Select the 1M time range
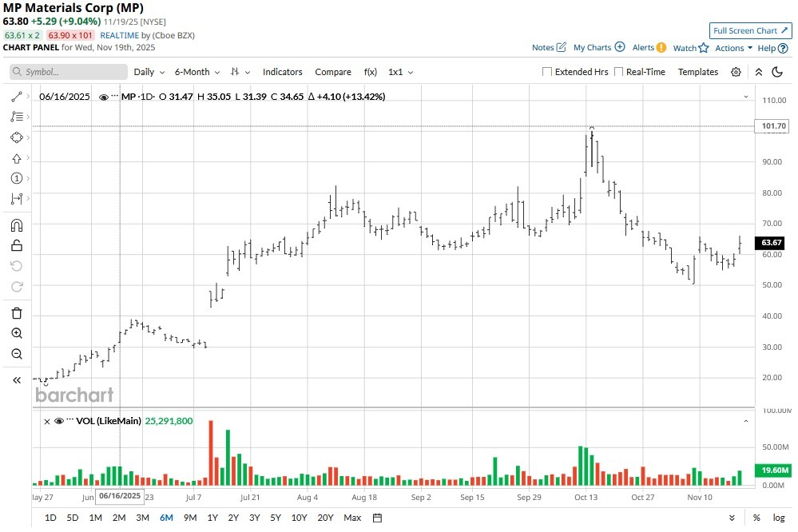 [96, 518]
